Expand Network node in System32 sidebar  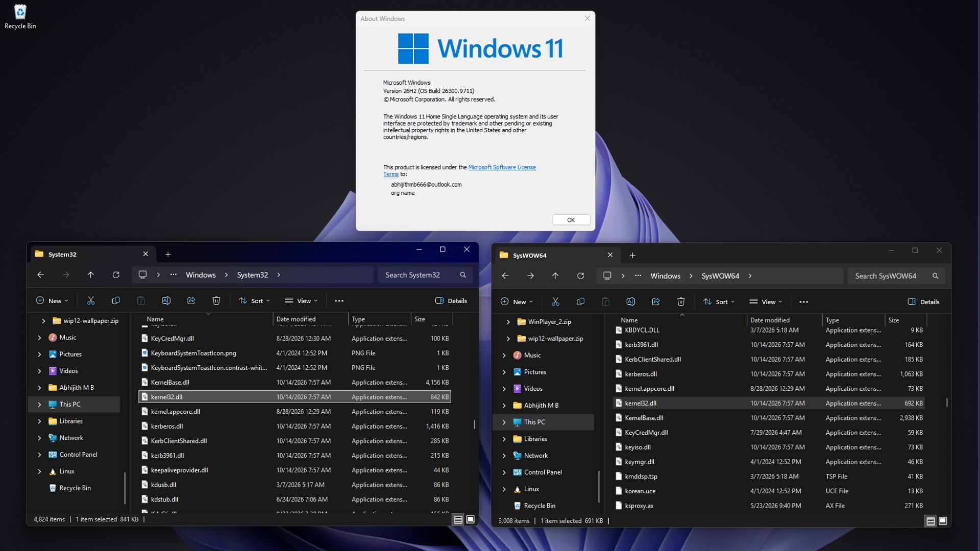(39, 438)
